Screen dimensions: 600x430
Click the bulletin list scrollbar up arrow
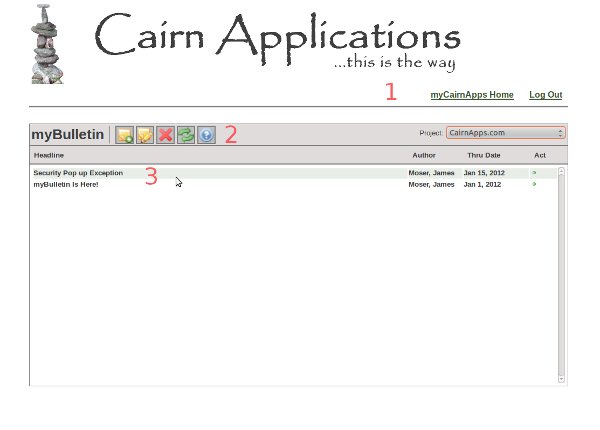pyautogui.click(x=561, y=171)
